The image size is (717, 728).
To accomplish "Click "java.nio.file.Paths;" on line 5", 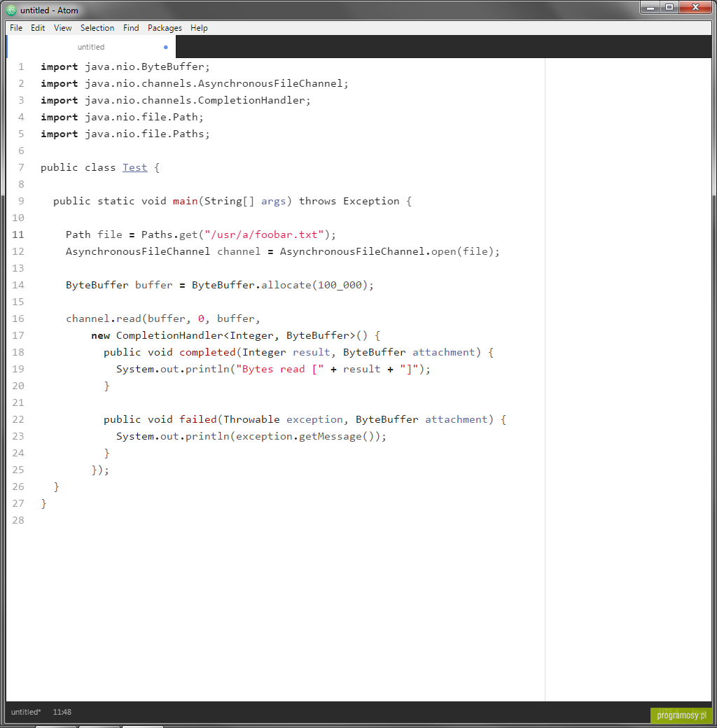I will (x=147, y=134).
